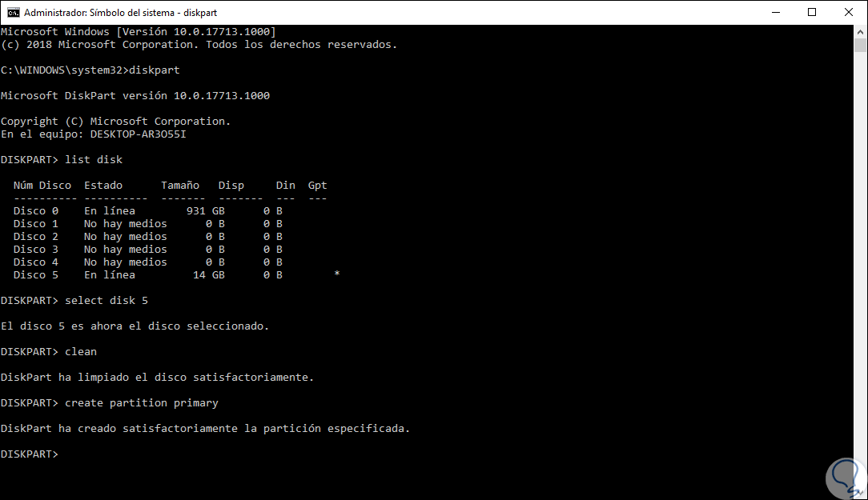Click the Microsoft Corporation copyright 2018 line

point(199,45)
